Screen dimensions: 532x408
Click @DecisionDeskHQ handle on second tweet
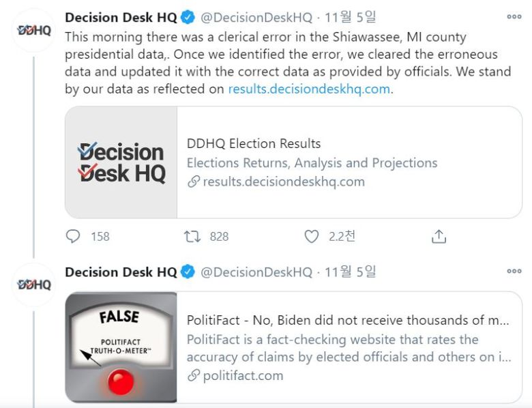click(256, 272)
